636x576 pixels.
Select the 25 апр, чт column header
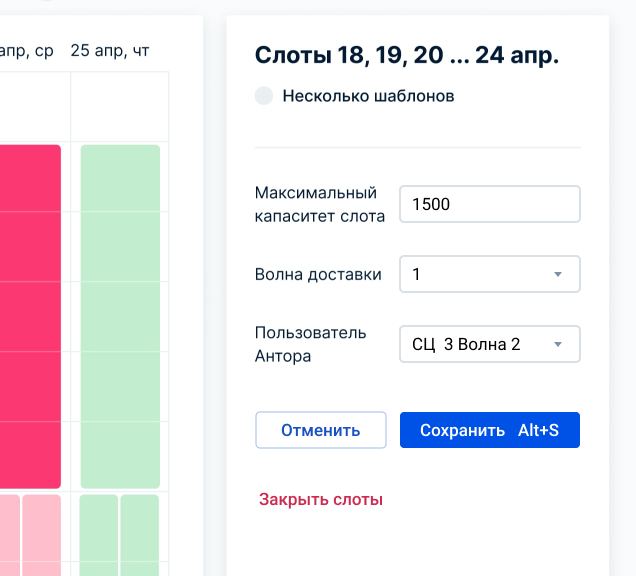click(x=110, y=50)
